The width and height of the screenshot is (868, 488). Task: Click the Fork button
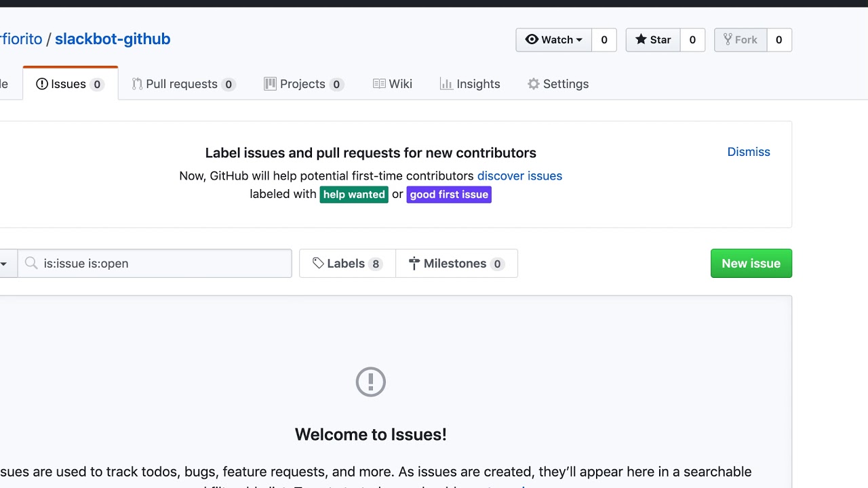point(741,40)
